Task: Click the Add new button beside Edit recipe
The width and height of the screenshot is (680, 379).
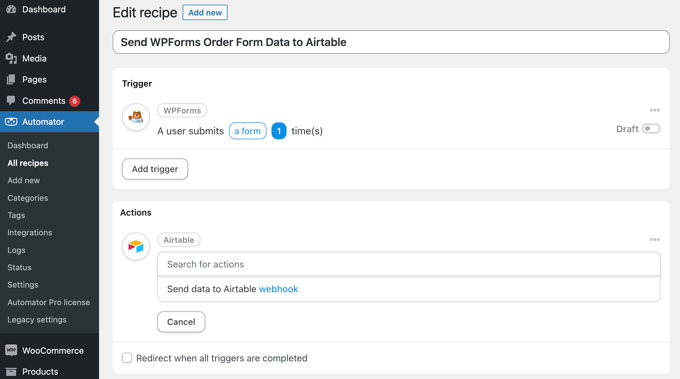Action: point(205,13)
